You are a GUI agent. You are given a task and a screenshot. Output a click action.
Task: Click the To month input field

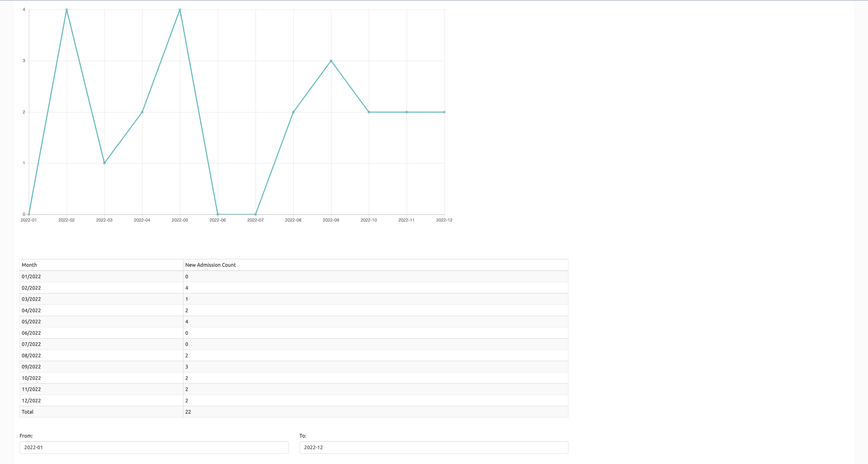click(433, 447)
